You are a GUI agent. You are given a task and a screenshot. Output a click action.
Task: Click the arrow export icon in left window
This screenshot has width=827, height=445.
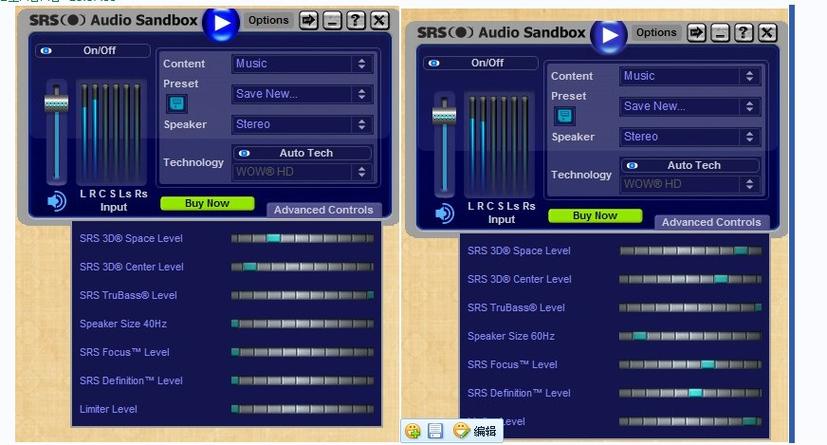[x=309, y=21]
